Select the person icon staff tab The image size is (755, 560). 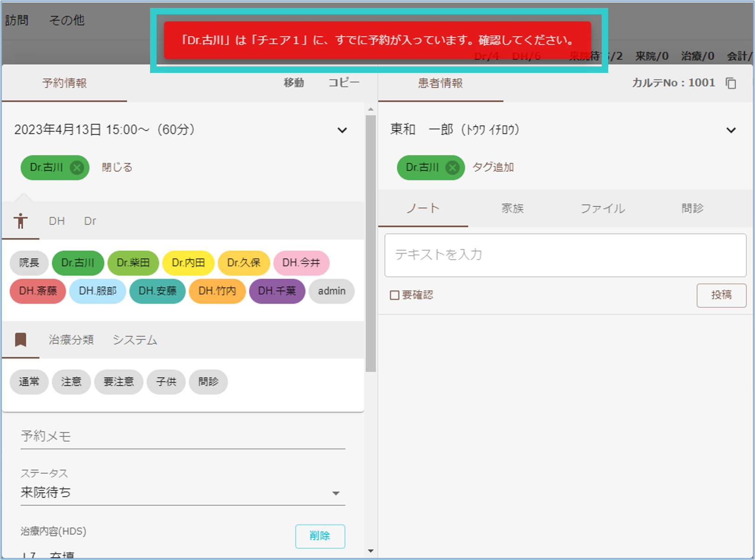[x=20, y=221]
